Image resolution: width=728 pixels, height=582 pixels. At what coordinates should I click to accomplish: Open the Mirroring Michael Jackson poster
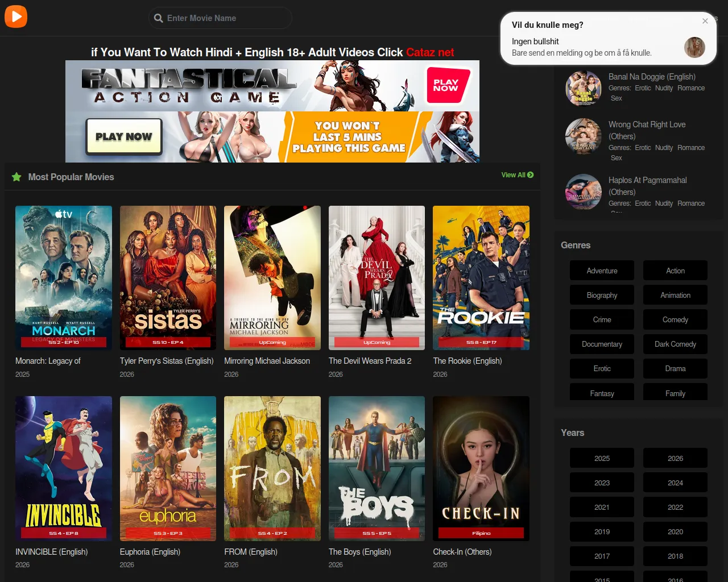coord(272,278)
